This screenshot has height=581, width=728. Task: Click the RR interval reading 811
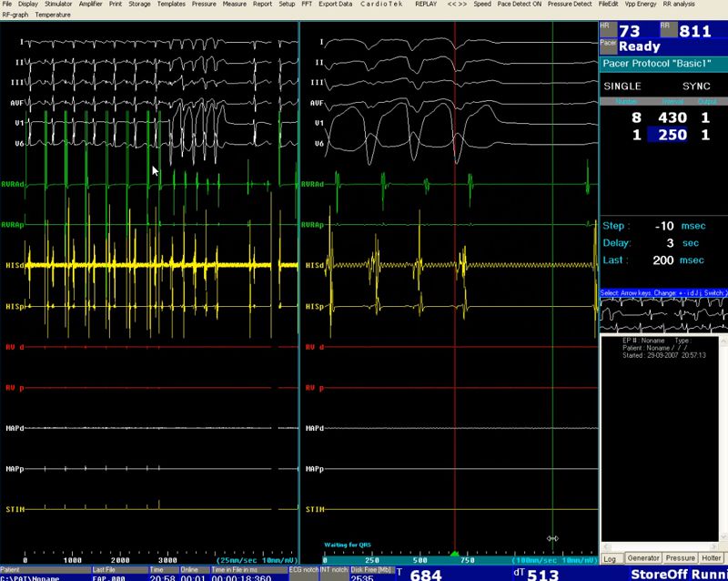pyautogui.click(x=695, y=31)
